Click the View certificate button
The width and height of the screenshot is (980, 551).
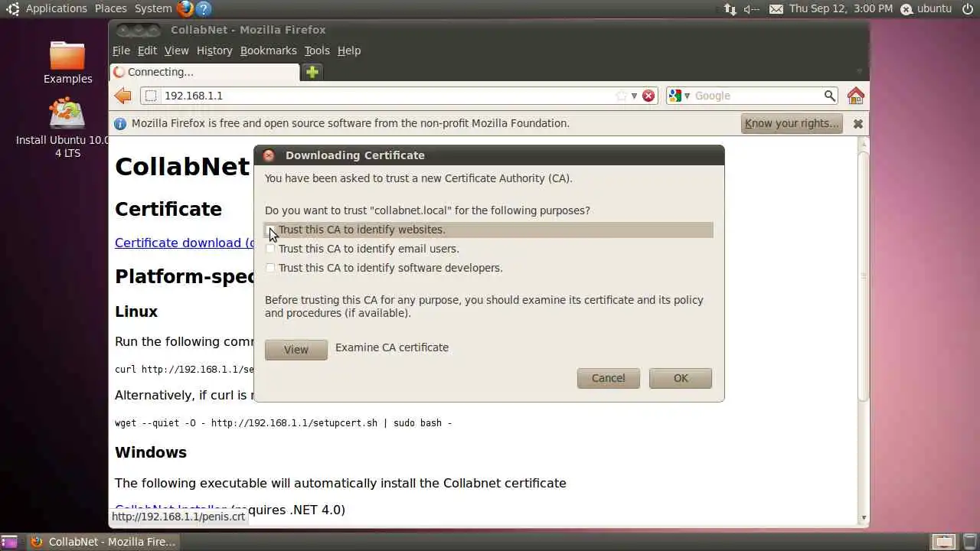pos(296,350)
